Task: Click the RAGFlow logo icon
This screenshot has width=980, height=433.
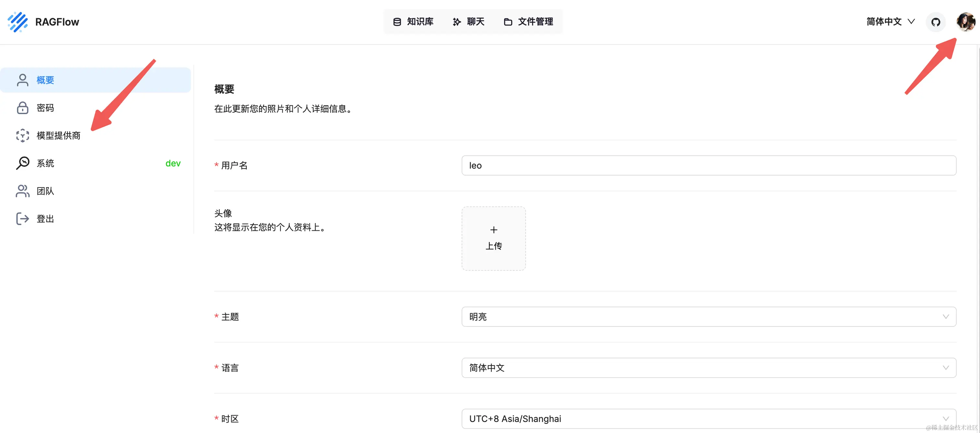Action: pyautogui.click(x=17, y=22)
